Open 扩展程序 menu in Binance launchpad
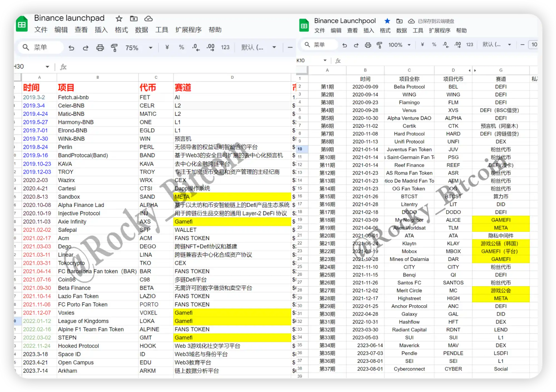 (x=188, y=30)
